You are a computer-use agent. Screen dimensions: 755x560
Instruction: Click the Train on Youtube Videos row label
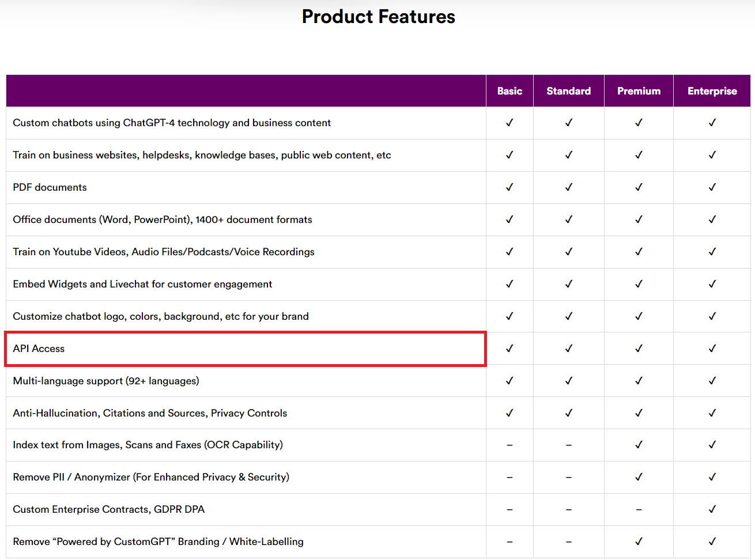click(162, 252)
